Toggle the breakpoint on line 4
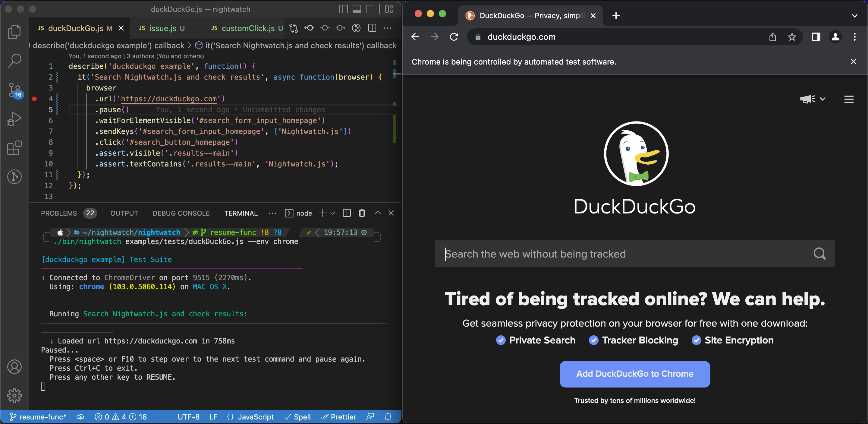The image size is (868, 424). click(34, 99)
